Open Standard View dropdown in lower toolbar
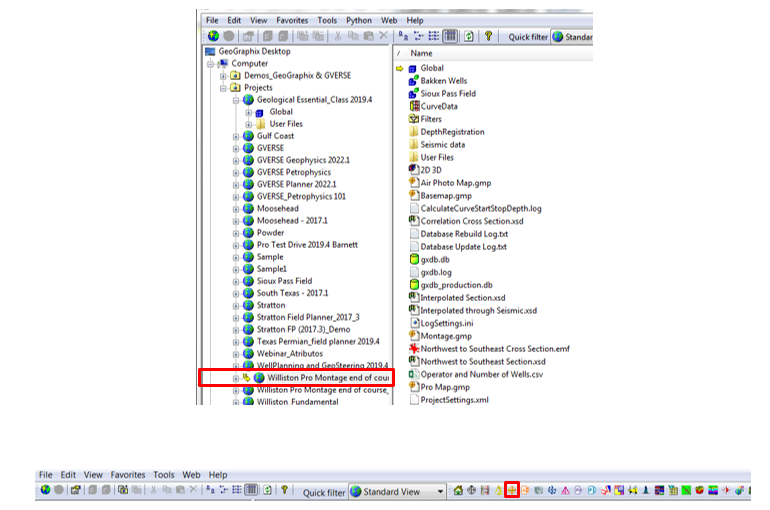This screenshot has width=770, height=510. click(x=440, y=491)
